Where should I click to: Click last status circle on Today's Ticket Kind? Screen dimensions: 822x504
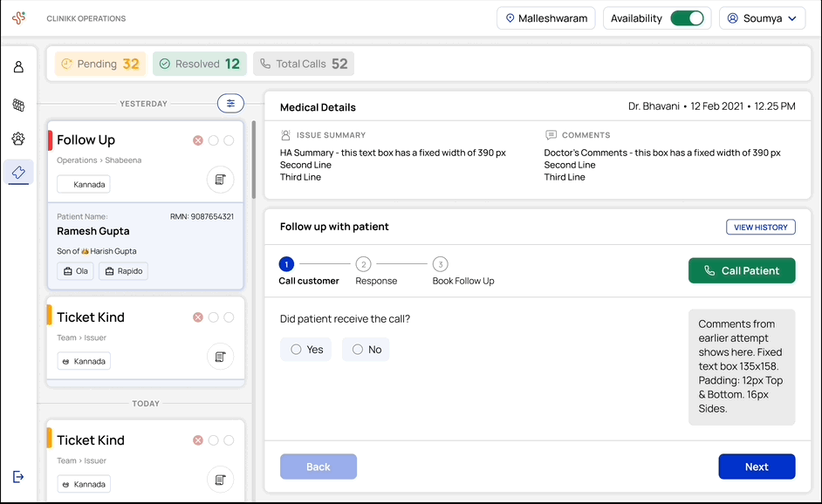(x=229, y=440)
